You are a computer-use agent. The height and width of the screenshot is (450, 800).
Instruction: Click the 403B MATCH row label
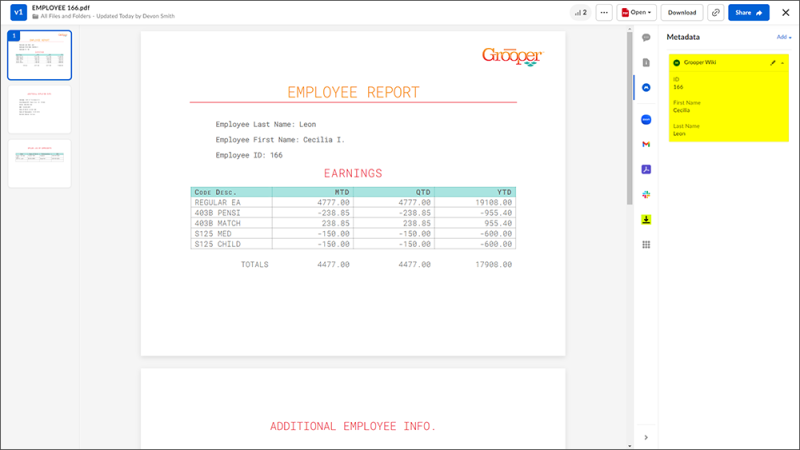click(x=217, y=223)
